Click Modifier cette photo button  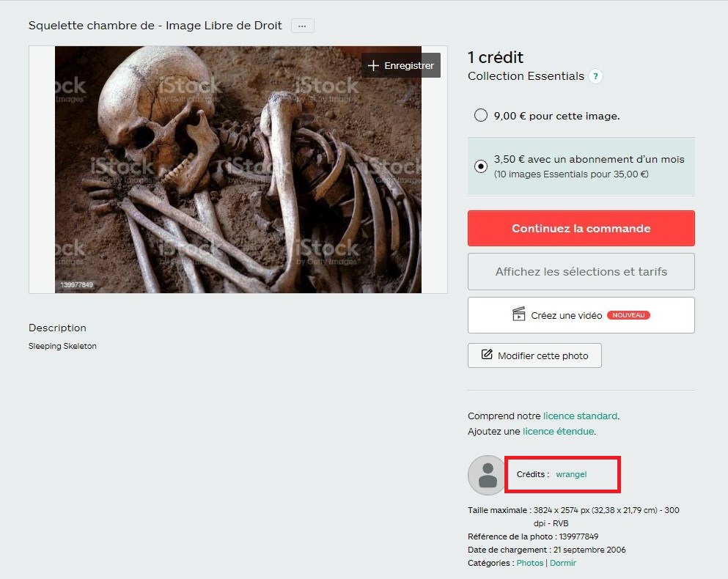pyautogui.click(x=534, y=355)
